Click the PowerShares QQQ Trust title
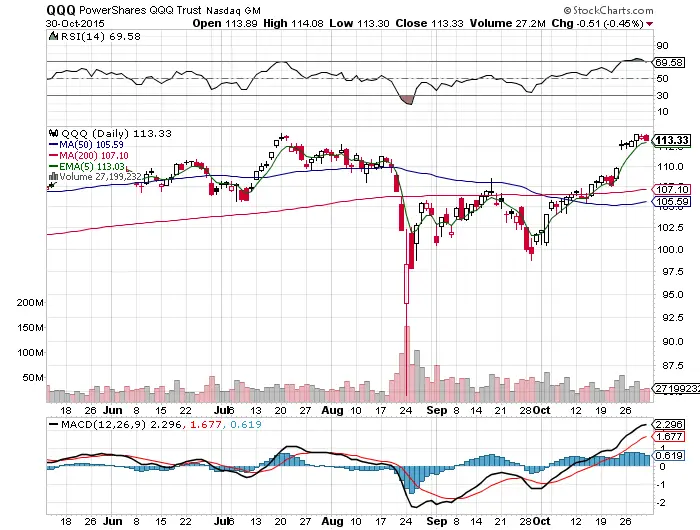This screenshot has width=700, height=530. tap(141, 10)
